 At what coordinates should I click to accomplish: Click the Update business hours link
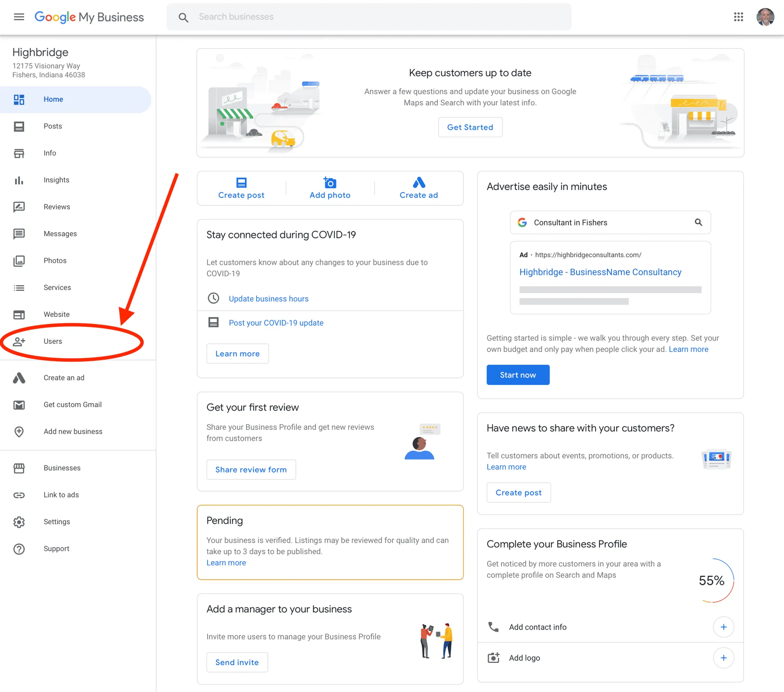268,299
